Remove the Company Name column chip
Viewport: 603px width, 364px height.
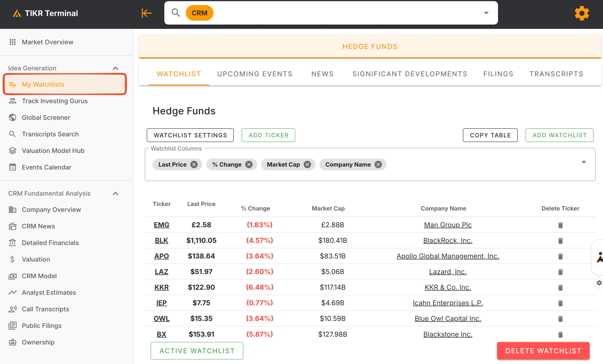(x=378, y=164)
